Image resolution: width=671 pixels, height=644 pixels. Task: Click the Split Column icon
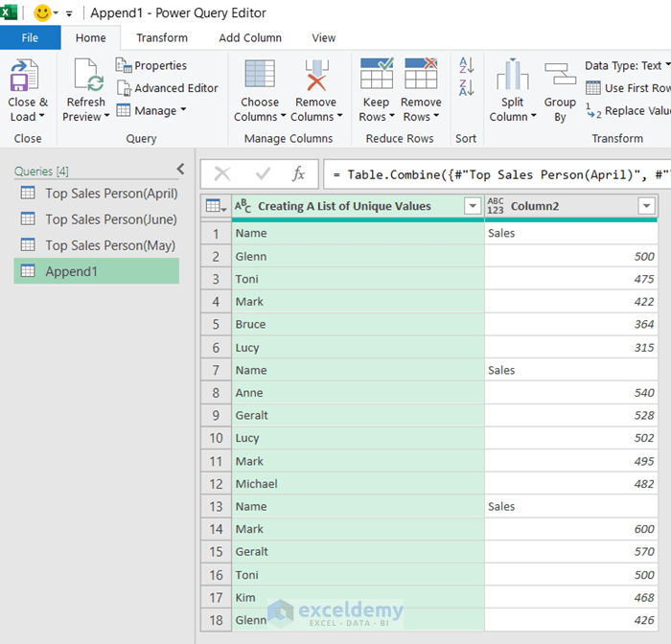pyautogui.click(x=512, y=75)
